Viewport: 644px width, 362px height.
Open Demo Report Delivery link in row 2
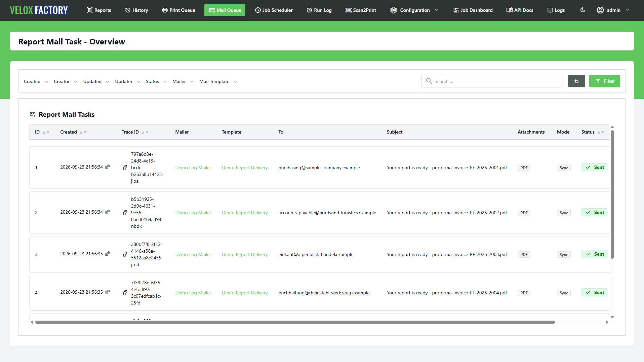(245, 213)
